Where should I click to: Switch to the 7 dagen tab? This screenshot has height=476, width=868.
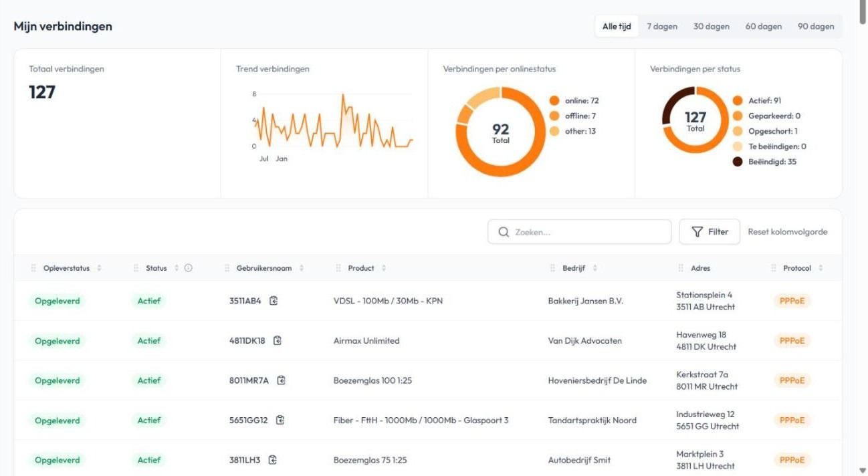[x=662, y=27]
